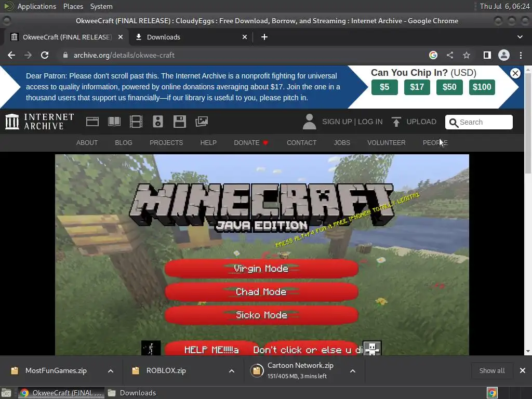Expand ROBLOX.zip download options

click(232, 371)
